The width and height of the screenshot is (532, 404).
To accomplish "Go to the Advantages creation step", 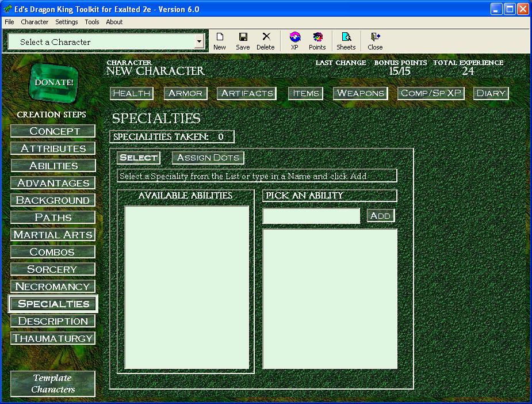I will pyautogui.click(x=53, y=183).
